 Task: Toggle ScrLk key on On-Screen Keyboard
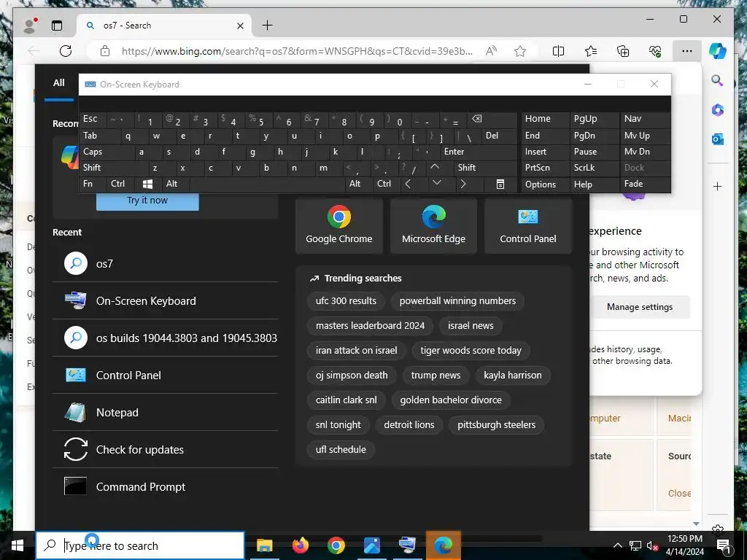[x=594, y=168]
